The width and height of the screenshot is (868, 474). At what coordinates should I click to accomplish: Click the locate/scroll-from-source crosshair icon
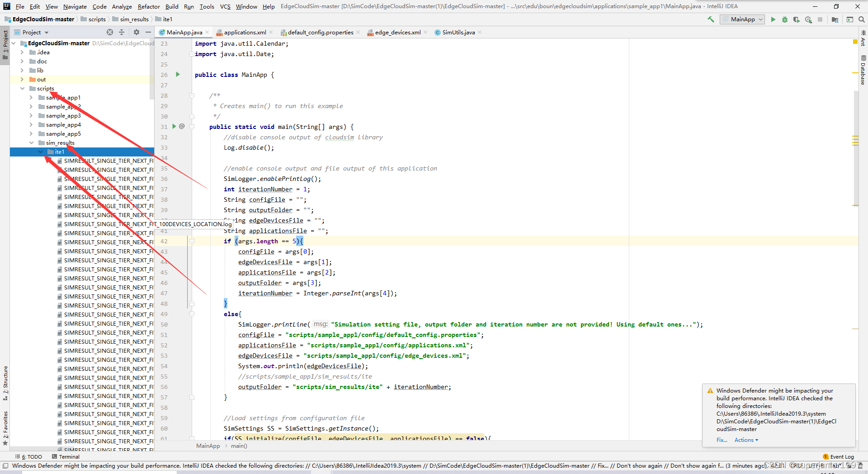110,32
